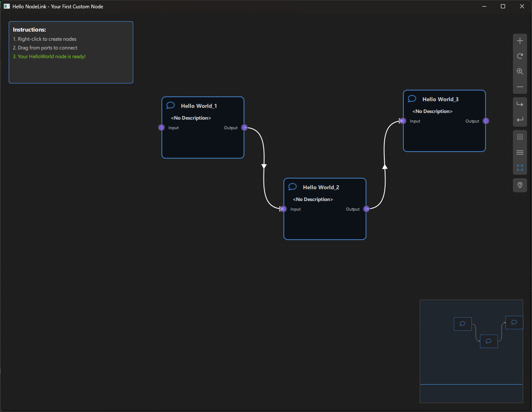Click the Output port of Hello World_3
532x412 pixels.
tap(486, 121)
